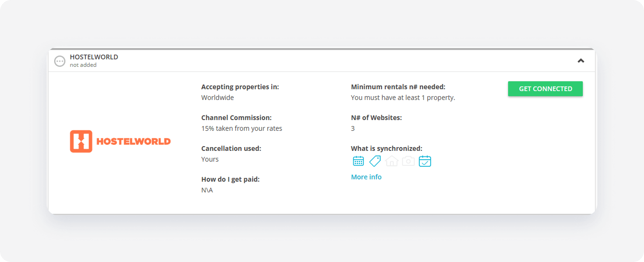Click the availability calendar sync icon

tap(358, 161)
